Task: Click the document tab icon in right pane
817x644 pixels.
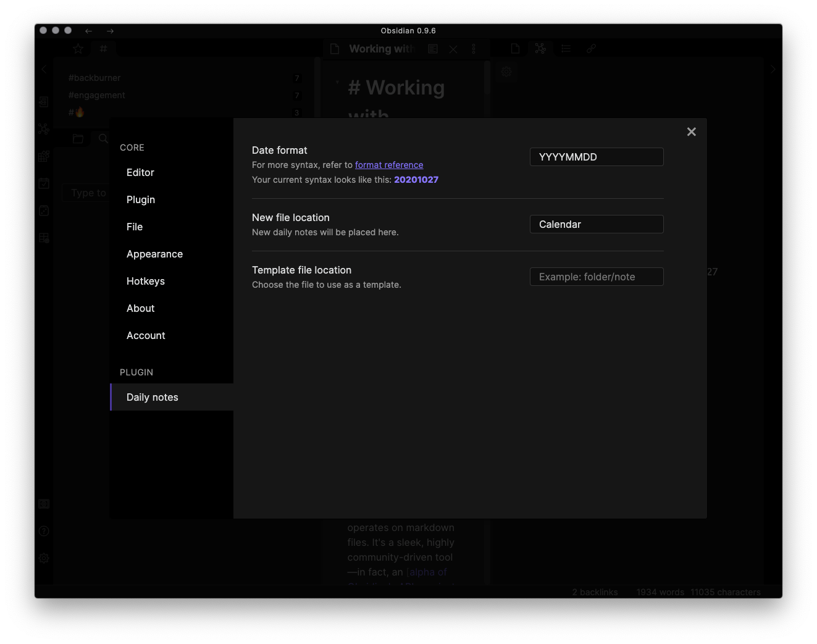Action: [515, 49]
